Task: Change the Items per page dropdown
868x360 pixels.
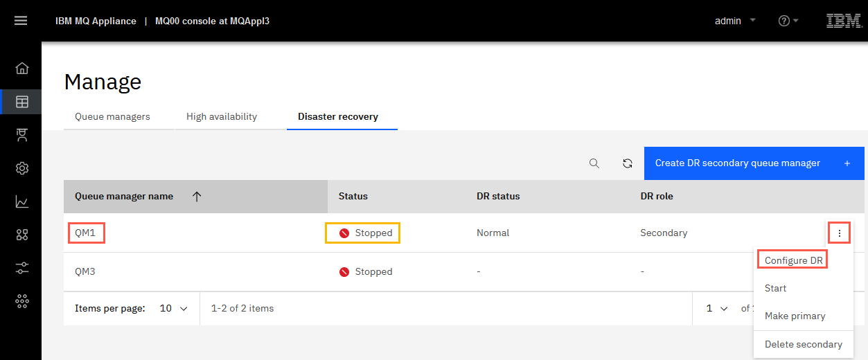Action: [173, 309]
